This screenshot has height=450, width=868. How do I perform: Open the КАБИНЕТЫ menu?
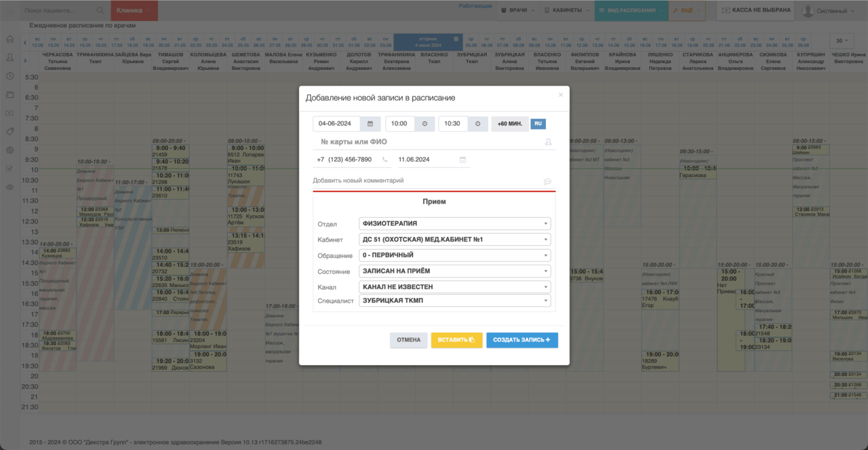pos(566,11)
